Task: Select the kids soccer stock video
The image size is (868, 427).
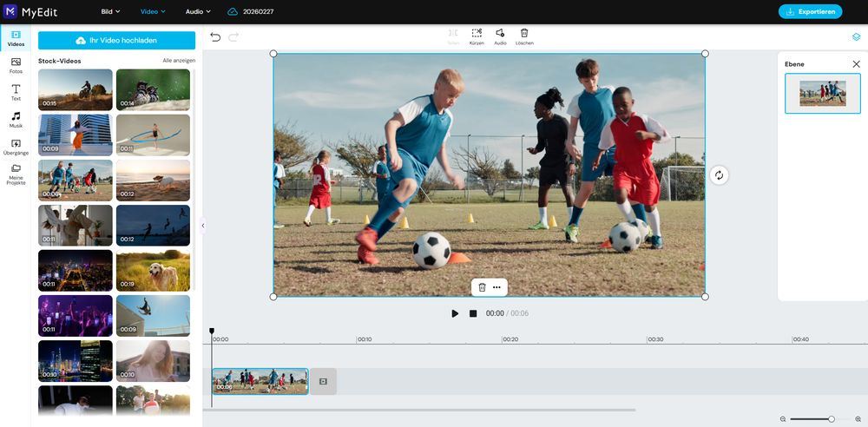Action: (x=76, y=181)
